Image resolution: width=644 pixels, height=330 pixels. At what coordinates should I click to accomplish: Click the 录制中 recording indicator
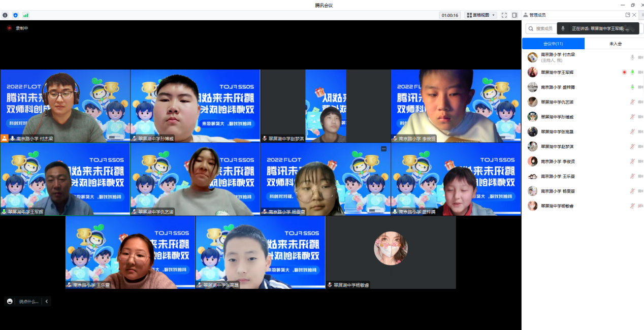pos(18,28)
